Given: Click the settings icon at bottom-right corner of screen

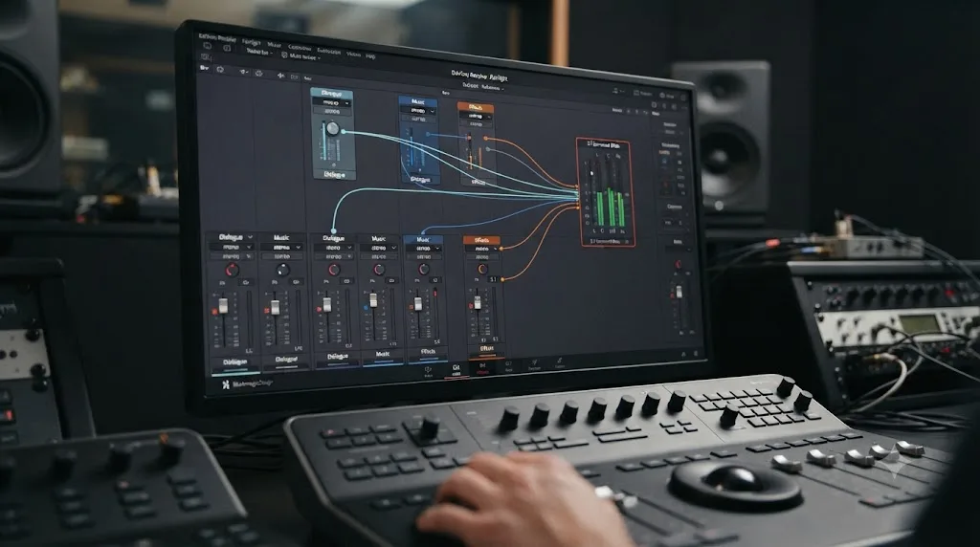Looking at the screenshot, I should [697, 353].
